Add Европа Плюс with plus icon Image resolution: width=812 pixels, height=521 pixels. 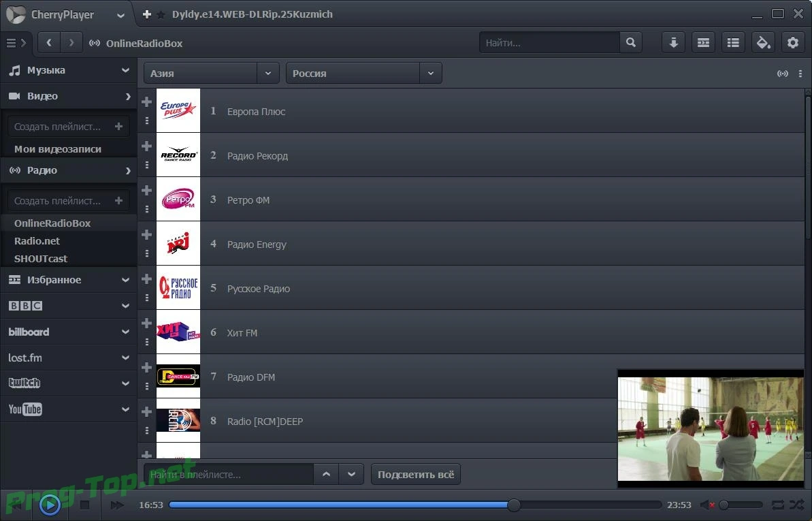pos(146,101)
